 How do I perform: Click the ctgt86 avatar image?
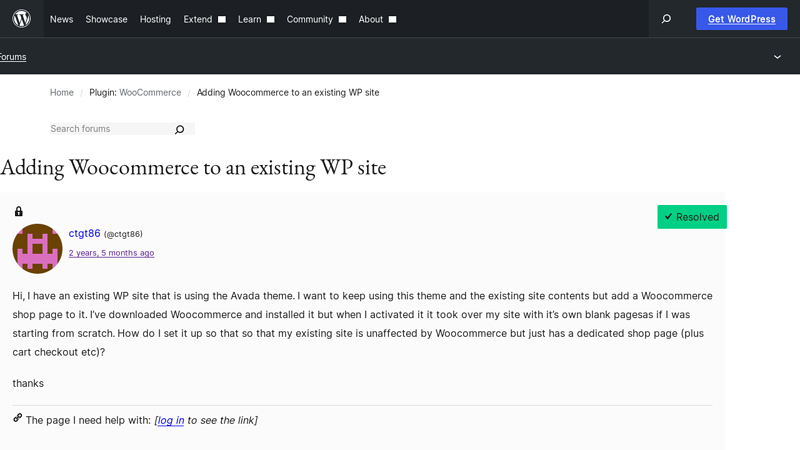coord(37,248)
